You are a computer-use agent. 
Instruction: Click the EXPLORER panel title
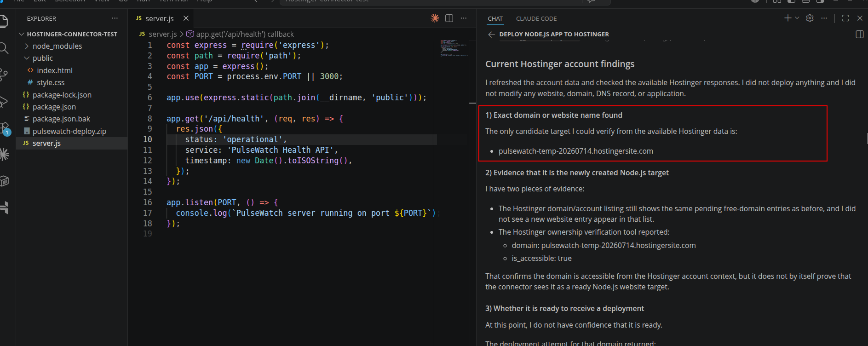pos(41,18)
